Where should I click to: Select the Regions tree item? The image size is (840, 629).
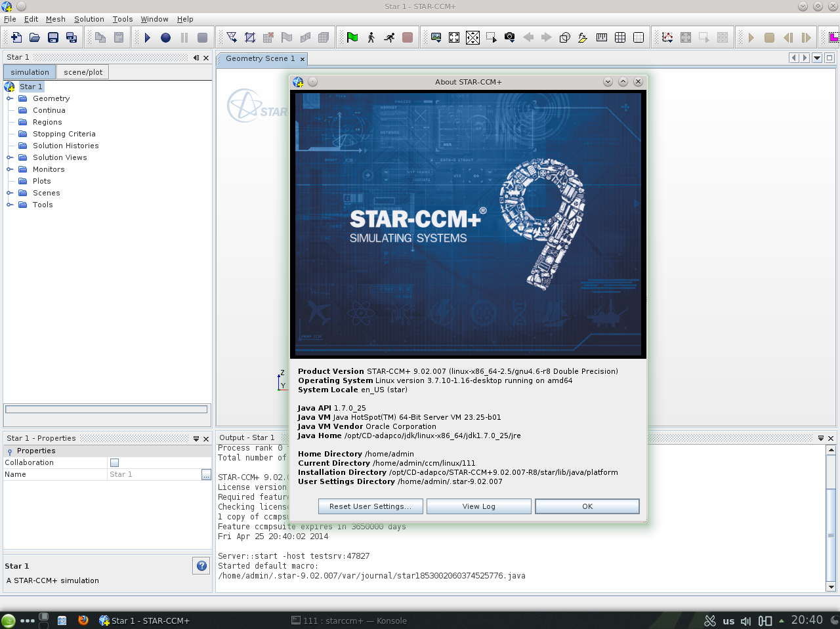click(47, 122)
